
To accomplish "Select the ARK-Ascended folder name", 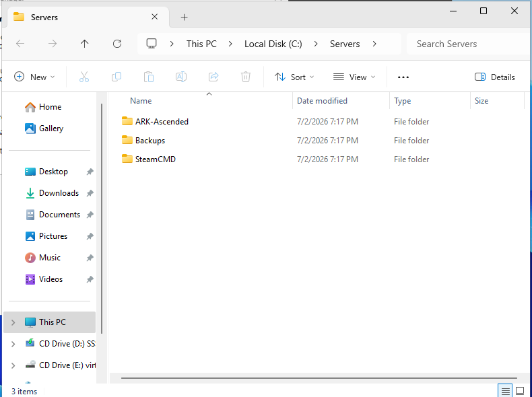I will coord(162,122).
